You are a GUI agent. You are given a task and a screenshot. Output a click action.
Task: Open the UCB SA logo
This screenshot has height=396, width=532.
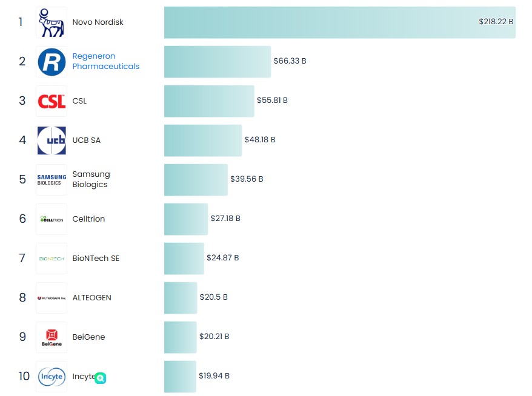(52, 140)
